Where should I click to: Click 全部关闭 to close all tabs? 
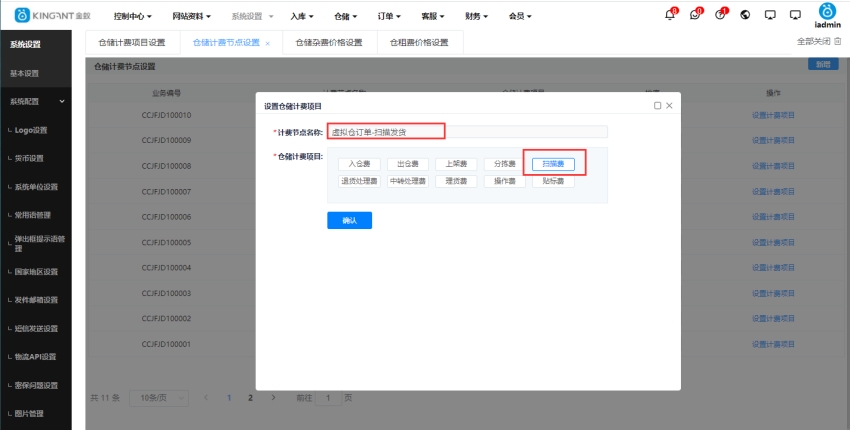point(813,41)
